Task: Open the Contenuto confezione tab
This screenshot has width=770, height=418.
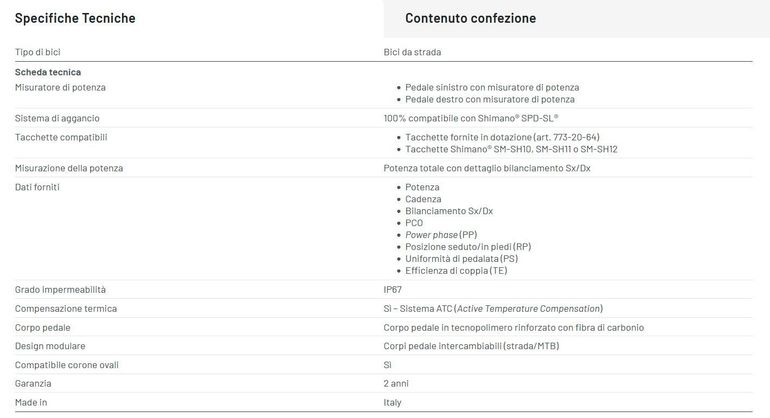Action: pyautogui.click(x=470, y=18)
